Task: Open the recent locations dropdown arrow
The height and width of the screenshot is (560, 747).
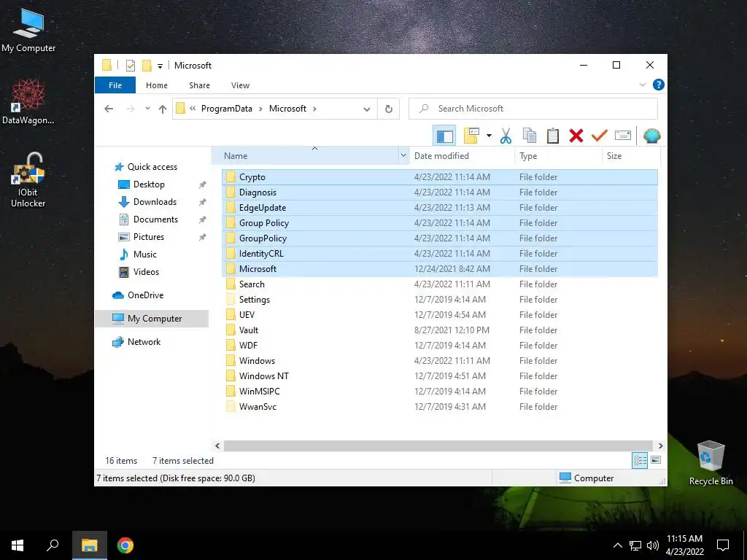Action: 147,109
